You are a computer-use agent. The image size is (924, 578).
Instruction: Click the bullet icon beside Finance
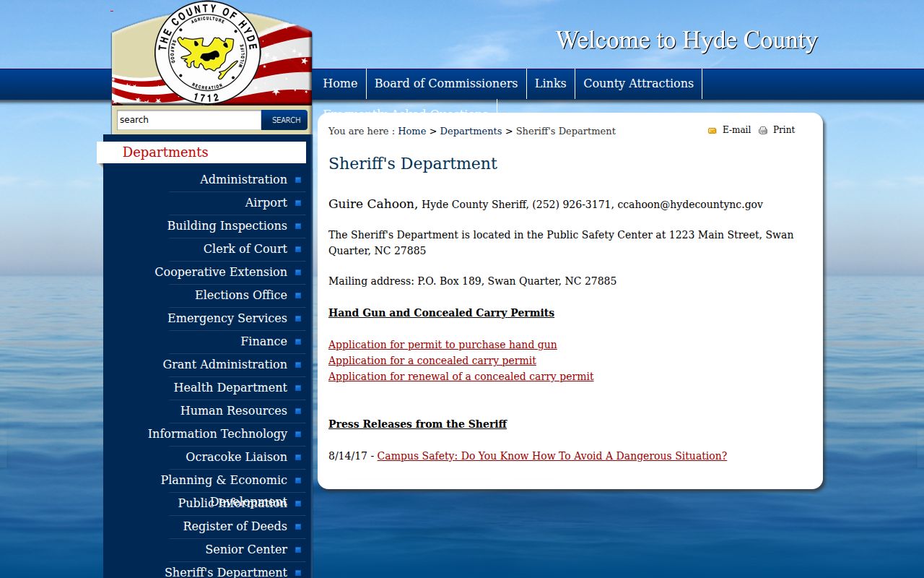pos(298,342)
